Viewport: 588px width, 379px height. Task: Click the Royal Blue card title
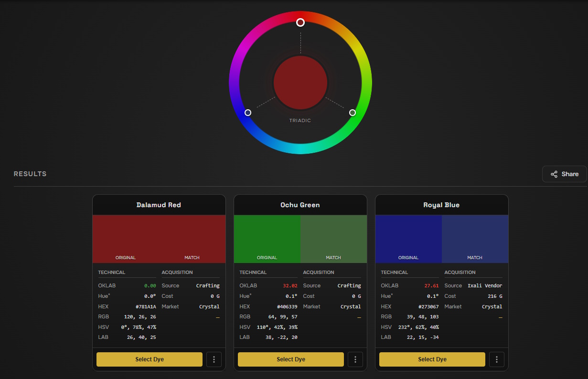[x=441, y=205]
